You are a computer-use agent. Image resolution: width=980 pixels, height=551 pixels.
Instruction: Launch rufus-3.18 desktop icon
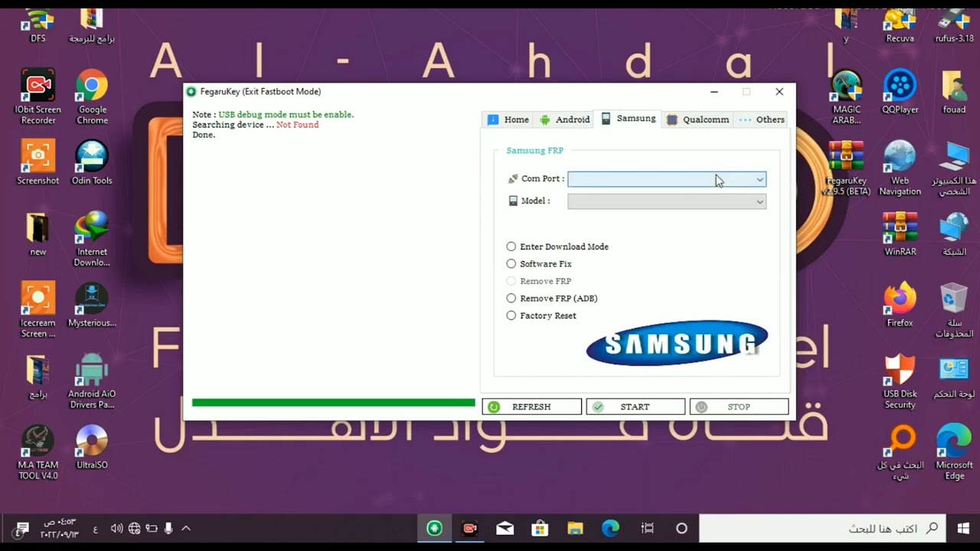point(954,25)
